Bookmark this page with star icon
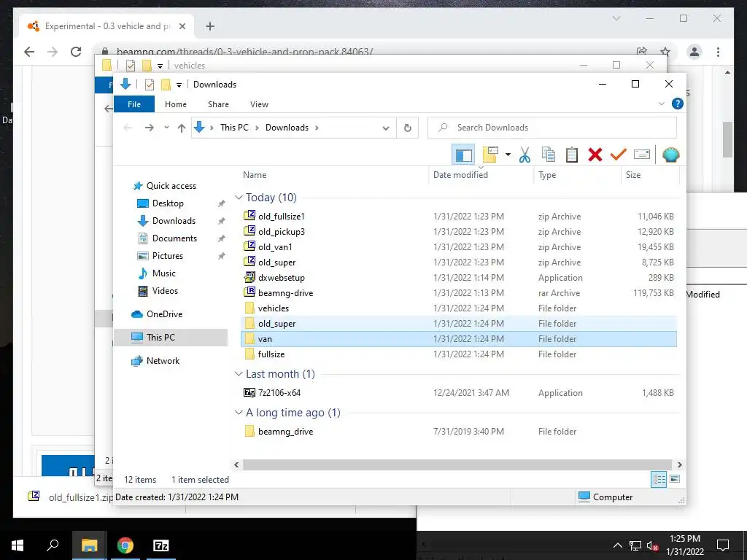The height and width of the screenshot is (560, 747). 665,52
